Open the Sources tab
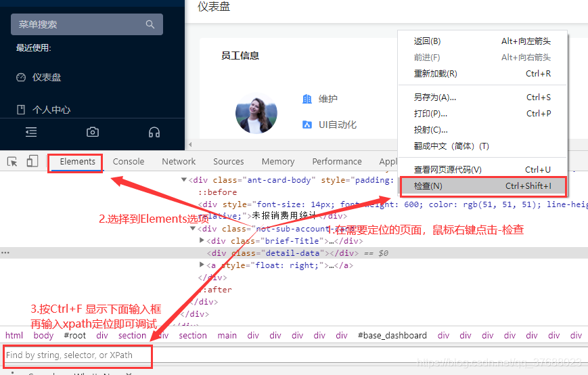The height and width of the screenshot is (375, 588). point(229,162)
